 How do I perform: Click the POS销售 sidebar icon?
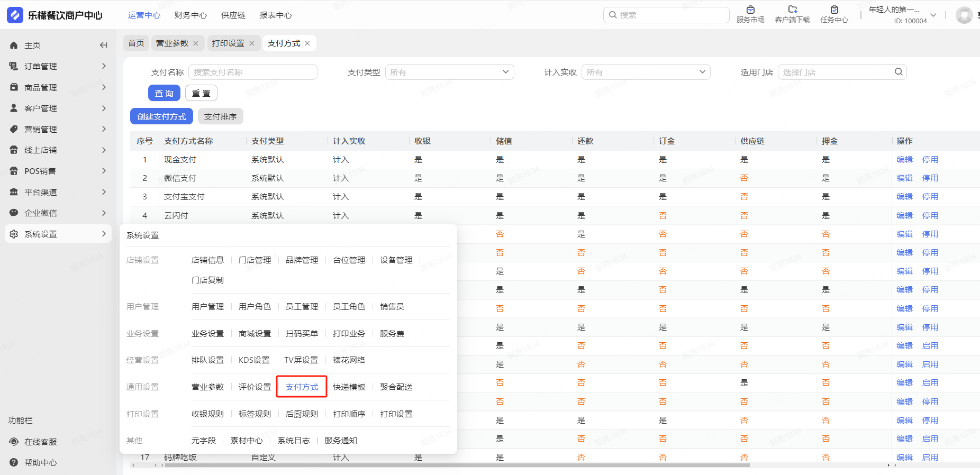(14, 171)
